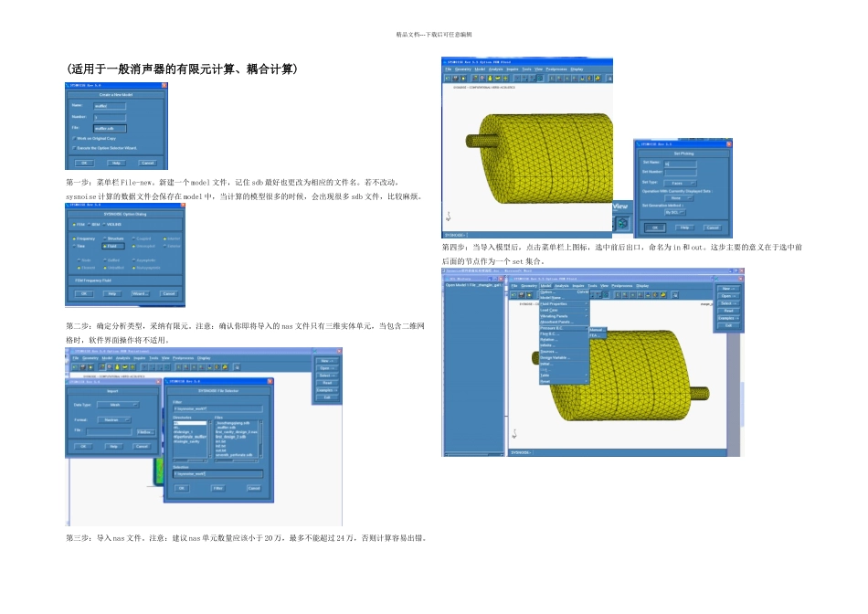Click the Files list horizontal scrollbar
The height and width of the screenshot is (614, 868).
[237, 460]
